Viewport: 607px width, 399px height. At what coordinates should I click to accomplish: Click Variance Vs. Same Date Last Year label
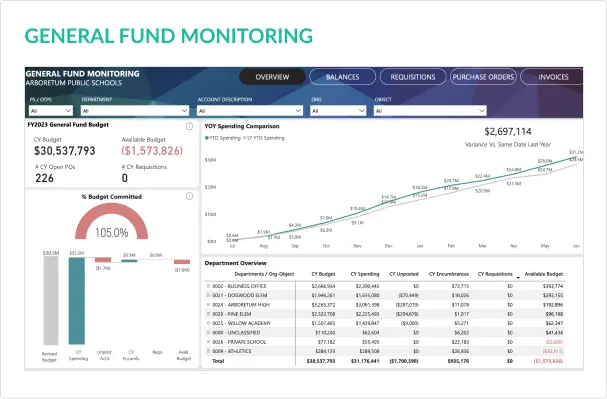click(508, 144)
